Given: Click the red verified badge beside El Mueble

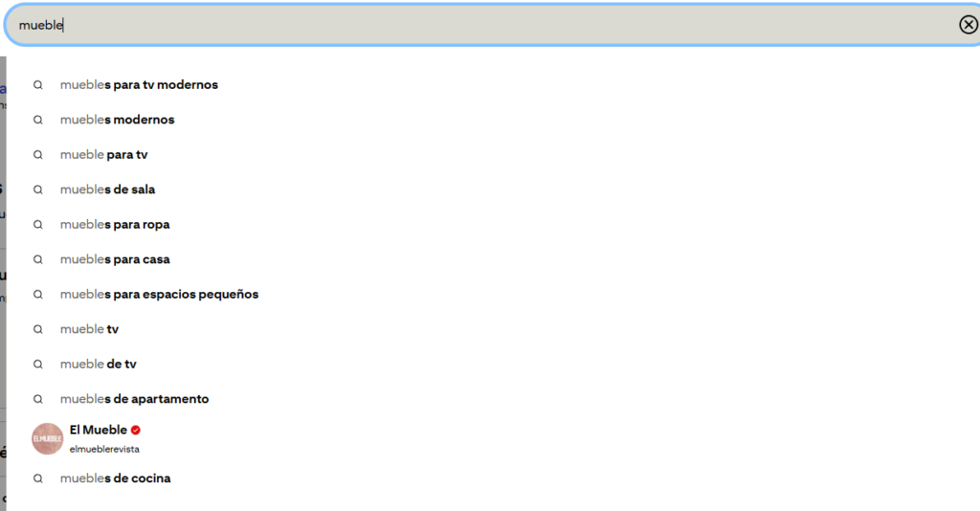Looking at the screenshot, I should (x=136, y=430).
